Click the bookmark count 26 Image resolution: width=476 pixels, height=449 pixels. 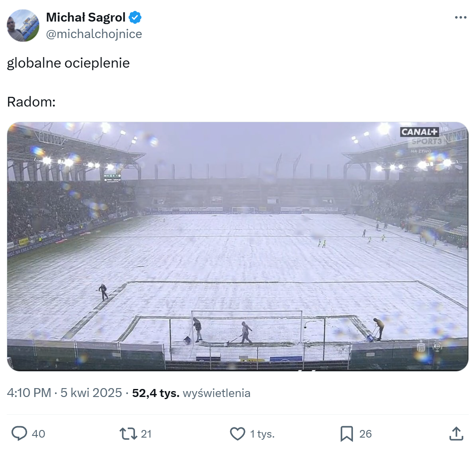[366, 434]
